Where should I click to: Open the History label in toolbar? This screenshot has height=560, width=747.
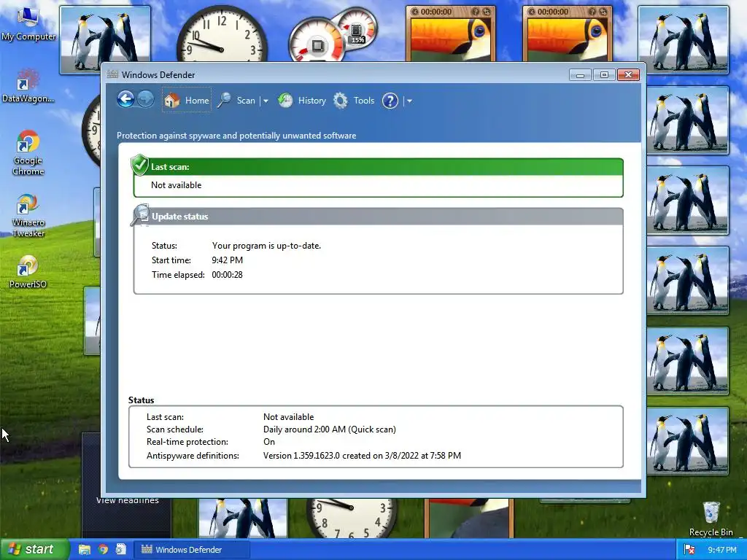pyautogui.click(x=312, y=101)
